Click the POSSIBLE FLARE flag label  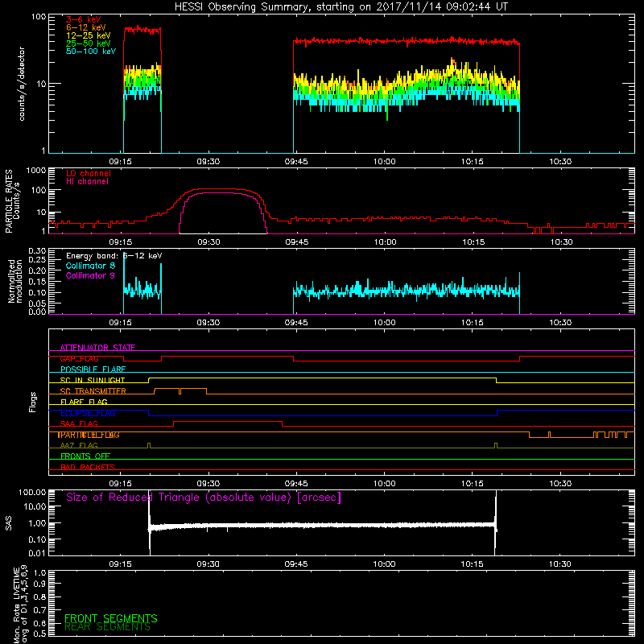[93, 369]
